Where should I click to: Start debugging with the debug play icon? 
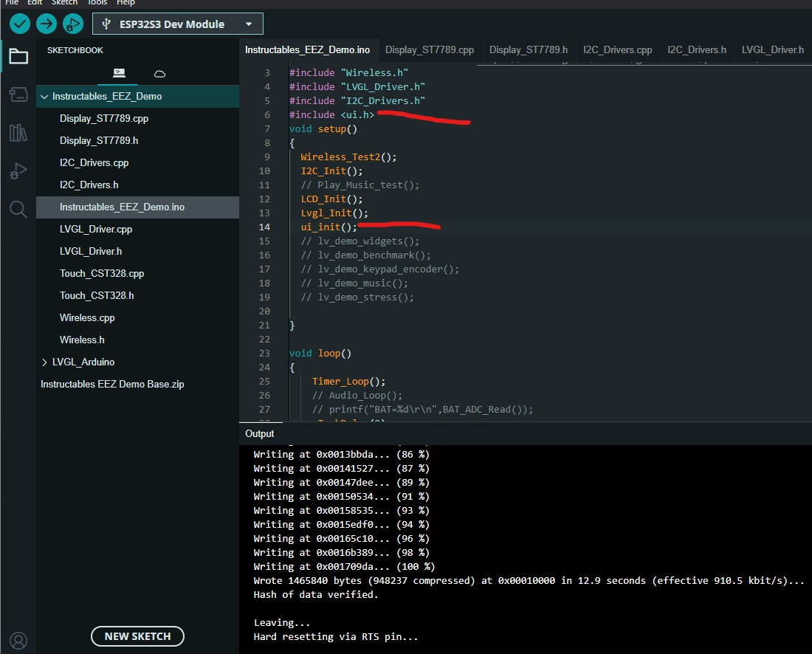[73, 24]
